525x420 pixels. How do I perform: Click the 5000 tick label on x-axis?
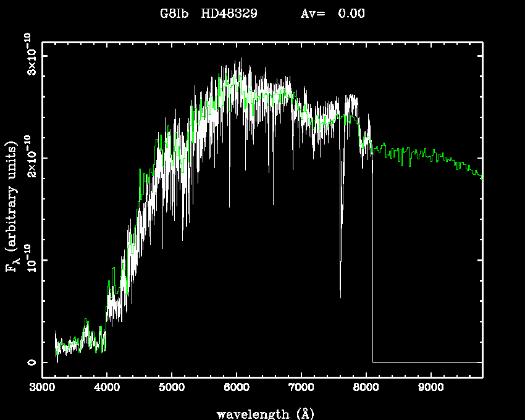click(171, 388)
